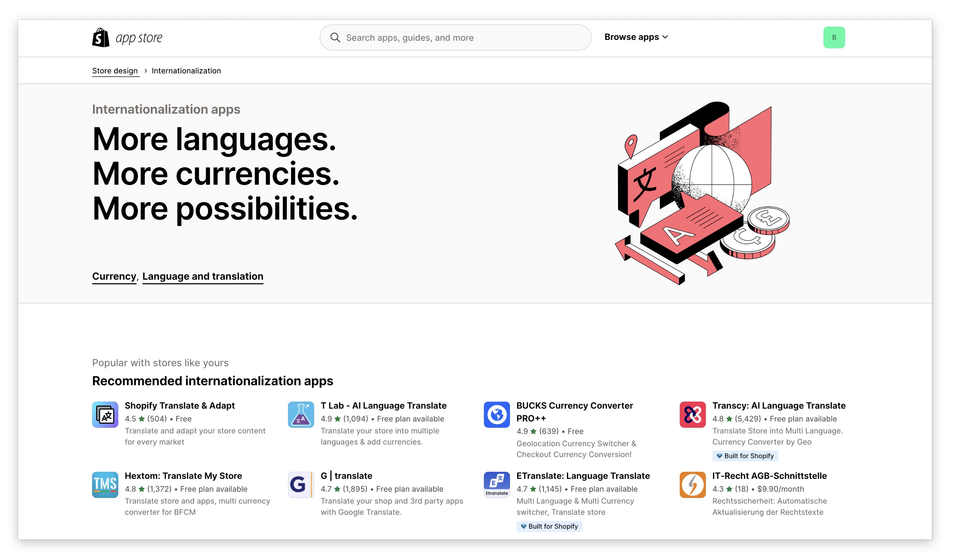Viewport: 953px width, 560px height.
Task: Open the G translate app icon
Action: (301, 485)
